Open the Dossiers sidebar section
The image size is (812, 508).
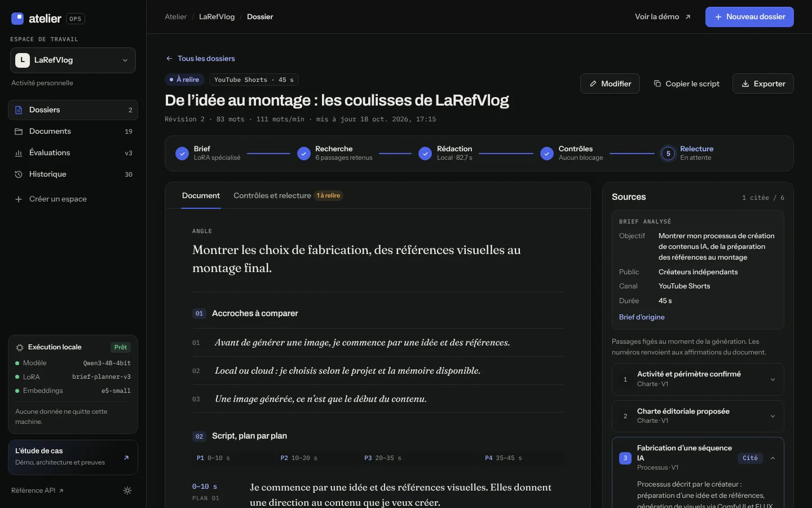click(73, 110)
